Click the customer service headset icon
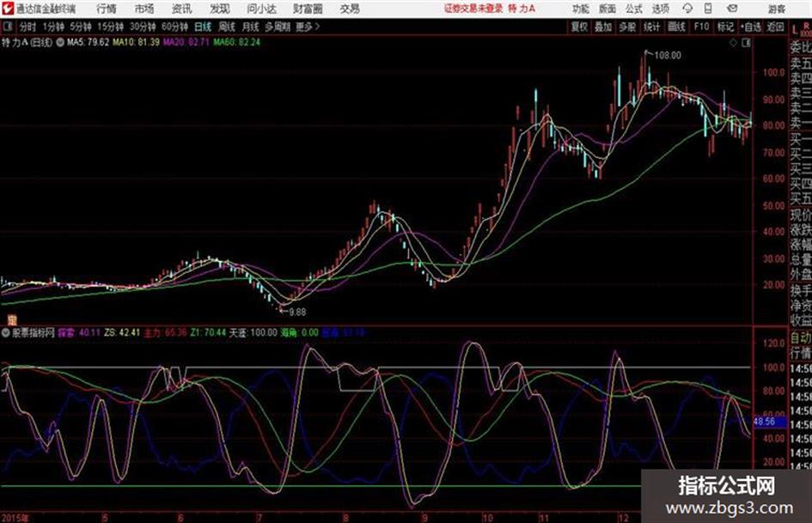Viewport: 812px width, 523px height. (687, 9)
